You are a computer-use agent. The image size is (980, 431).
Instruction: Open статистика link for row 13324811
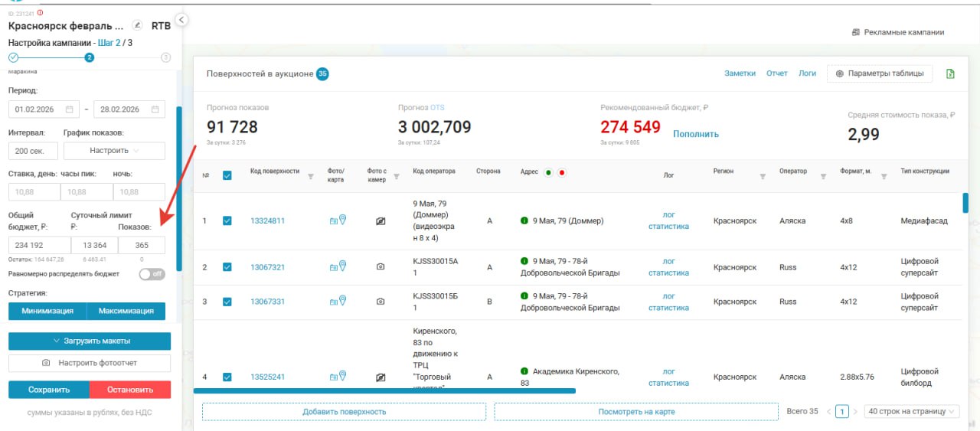(668, 227)
